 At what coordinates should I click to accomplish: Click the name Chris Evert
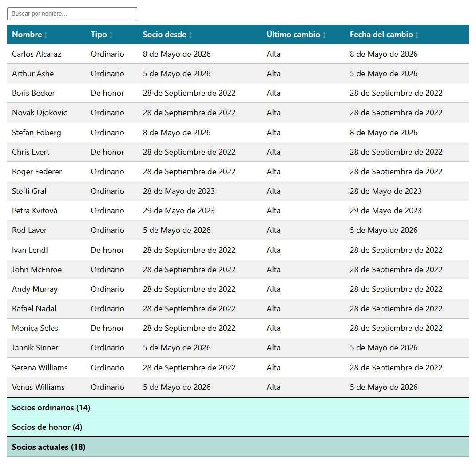click(x=31, y=152)
